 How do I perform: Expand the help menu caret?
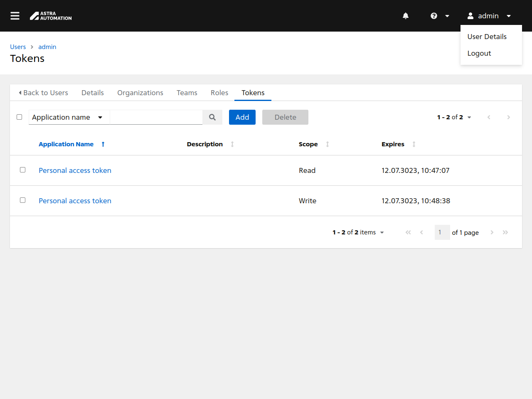[x=447, y=16]
